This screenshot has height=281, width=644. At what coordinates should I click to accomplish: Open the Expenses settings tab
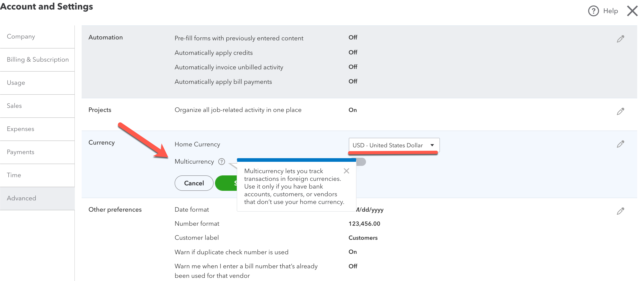[20, 129]
